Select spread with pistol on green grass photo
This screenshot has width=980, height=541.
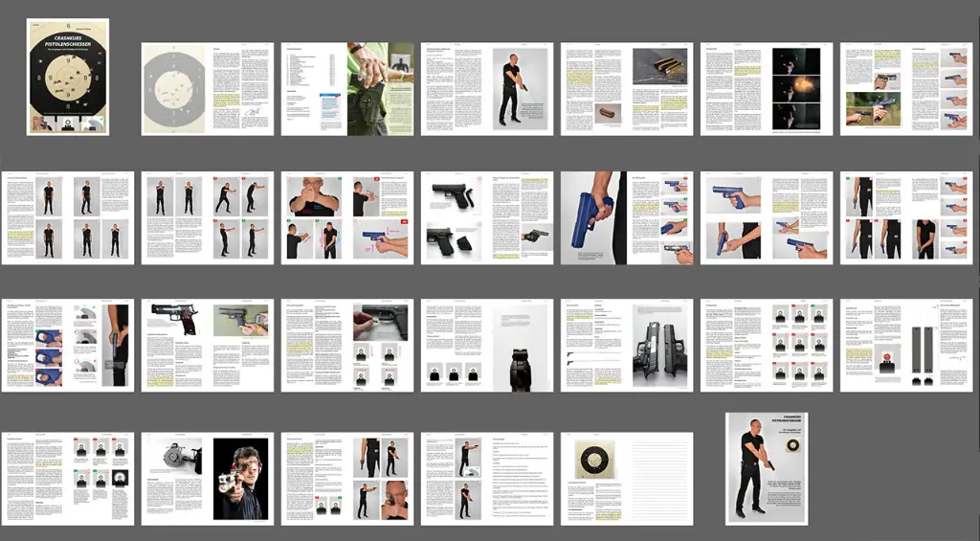click(x=906, y=89)
